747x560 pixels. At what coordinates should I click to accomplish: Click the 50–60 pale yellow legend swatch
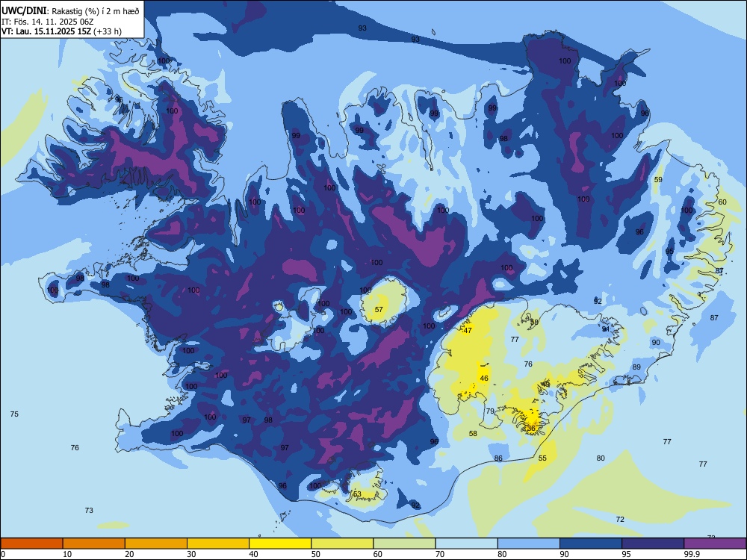pos(343,544)
